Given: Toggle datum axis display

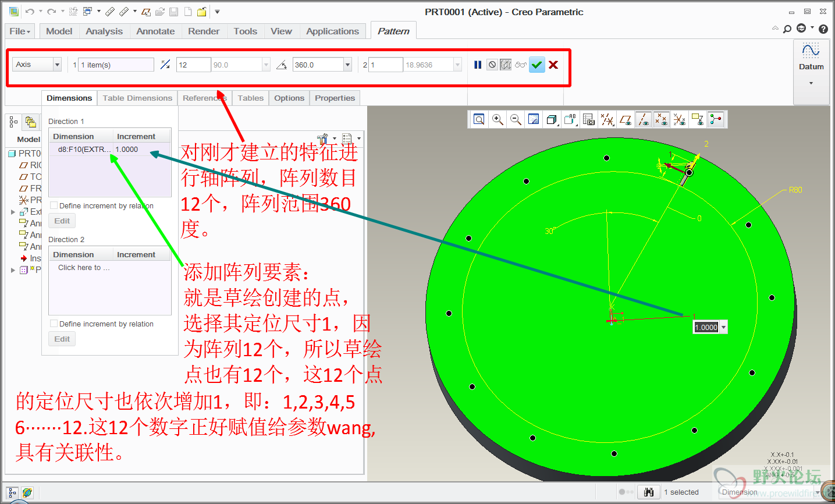Looking at the screenshot, I should tap(643, 119).
